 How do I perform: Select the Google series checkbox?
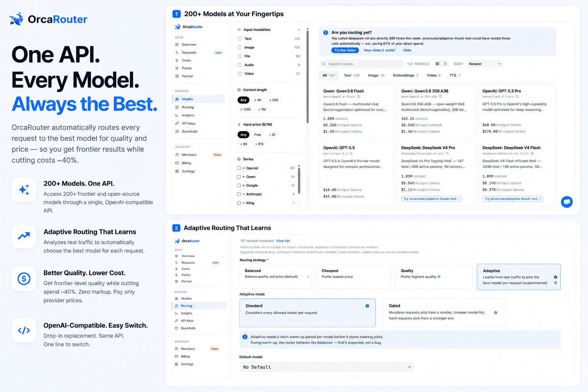[x=239, y=185]
